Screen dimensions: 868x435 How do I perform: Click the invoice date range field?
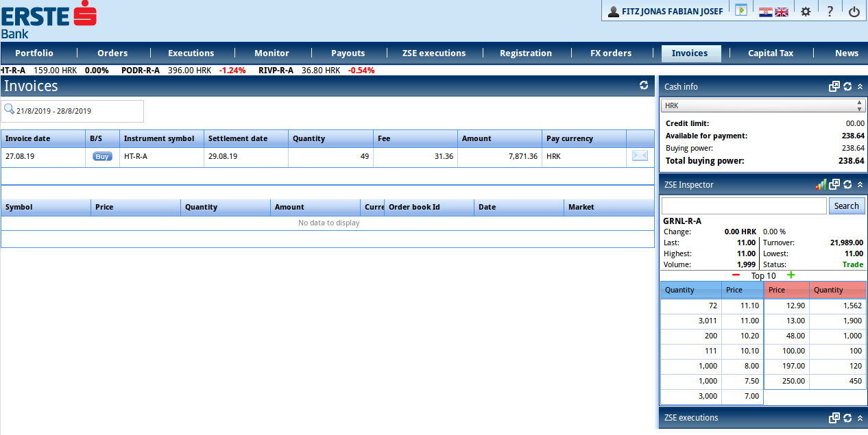click(72, 111)
